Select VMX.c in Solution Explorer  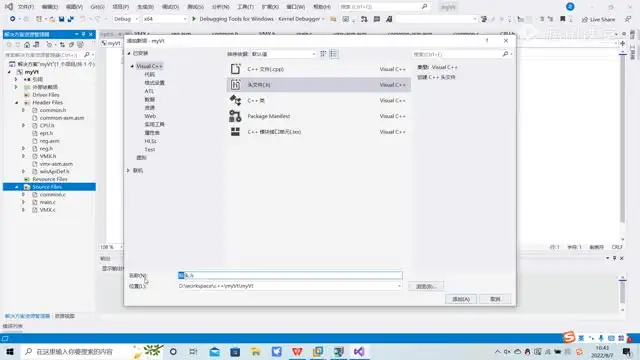point(47,210)
